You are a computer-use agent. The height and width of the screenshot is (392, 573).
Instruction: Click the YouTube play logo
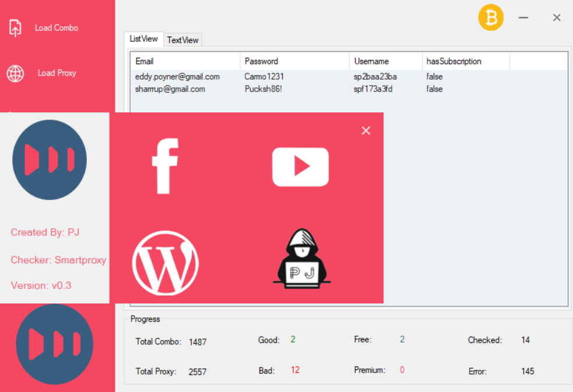click(300, 167)
